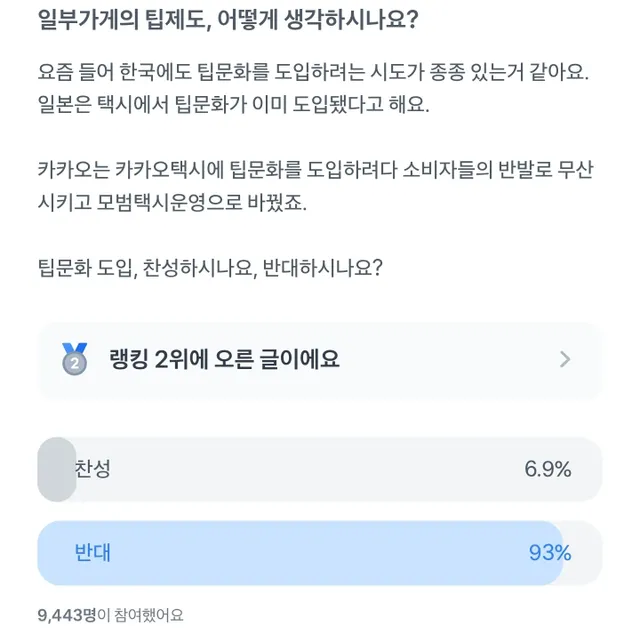The height and width of the screenshot is (634, 640).
Task: Click the 93% result value
Action: pyautogui.click(x=550, y=553)
